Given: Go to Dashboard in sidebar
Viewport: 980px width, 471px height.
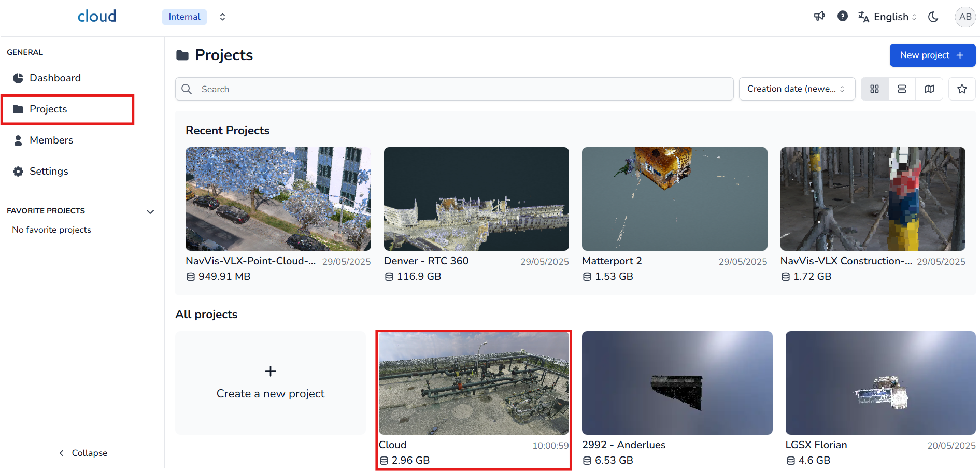Looking at the screenshot, I should click(55, 78).
